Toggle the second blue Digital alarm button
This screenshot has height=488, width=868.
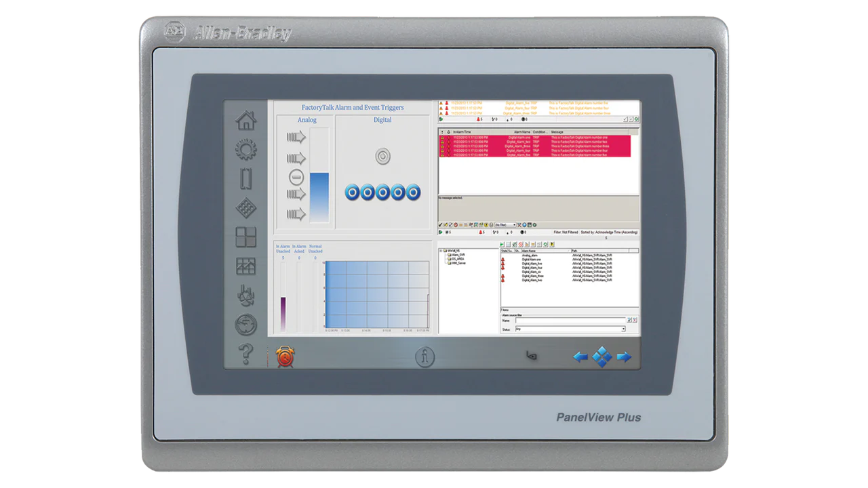367,192
